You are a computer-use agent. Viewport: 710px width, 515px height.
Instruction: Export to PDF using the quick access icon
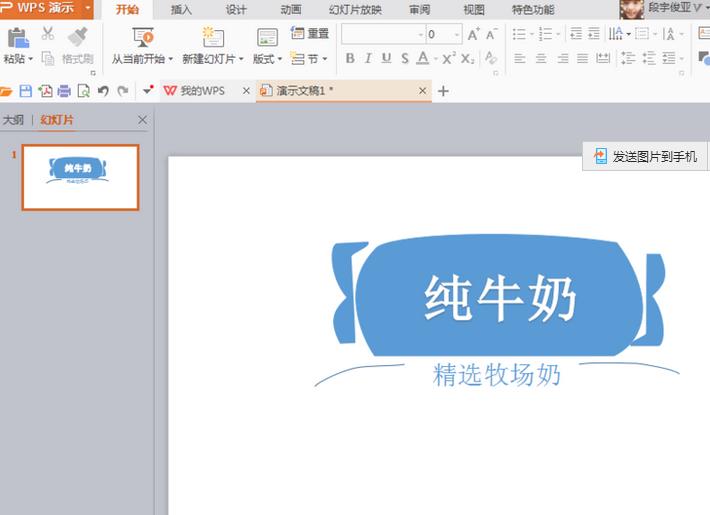click(x=45, y=91)
